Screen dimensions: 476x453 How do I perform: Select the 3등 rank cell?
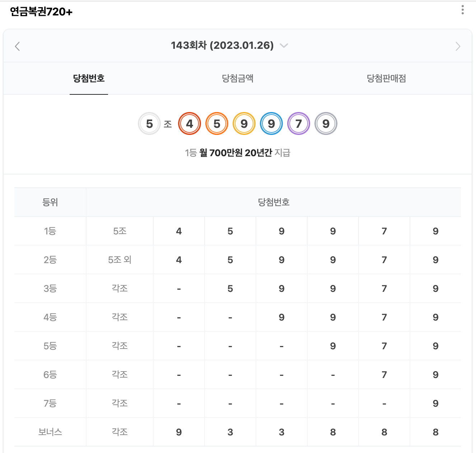pos(50,288)
